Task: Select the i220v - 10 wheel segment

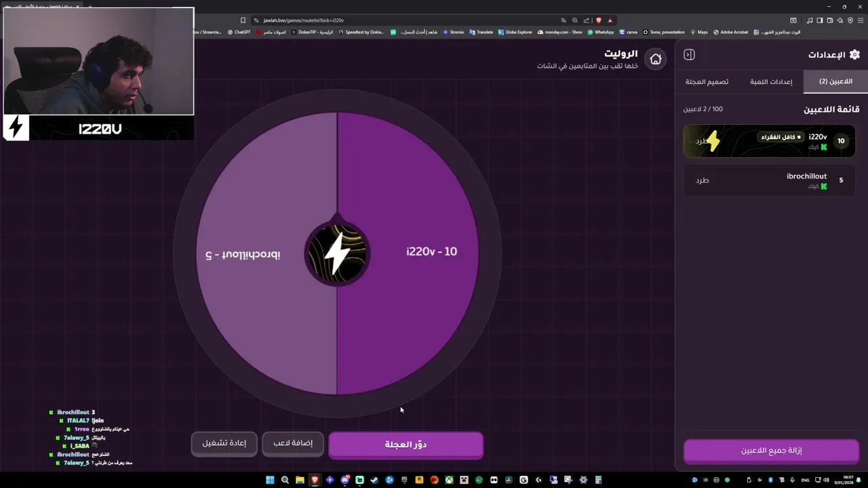Action: (x=408, y=252)
